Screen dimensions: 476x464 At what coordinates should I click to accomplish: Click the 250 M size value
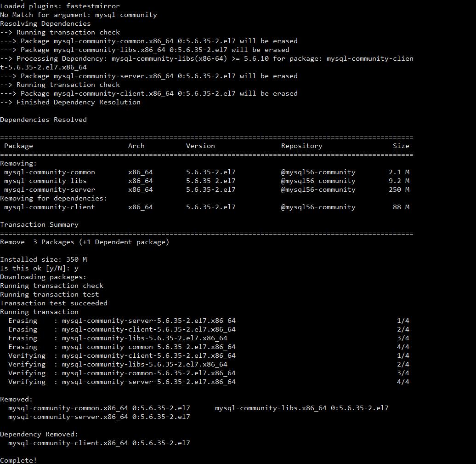(398, 189)
